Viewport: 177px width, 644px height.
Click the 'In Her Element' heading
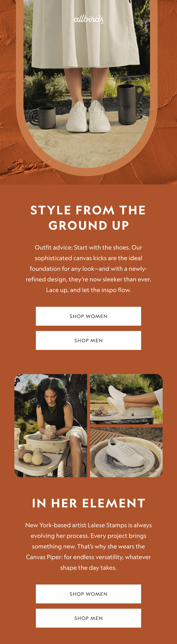[88, 503]
